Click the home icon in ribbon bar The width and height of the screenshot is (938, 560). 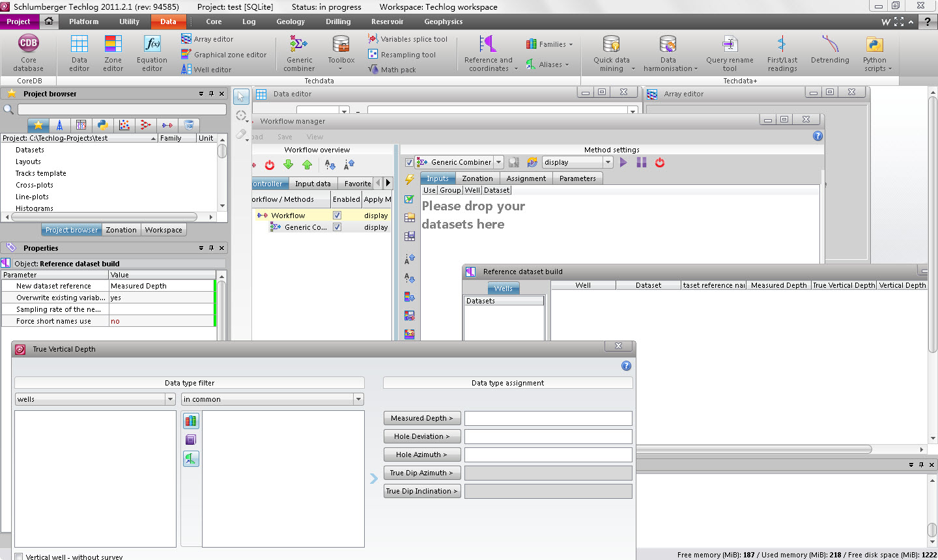pyautogui.click(x=49, y=21)
